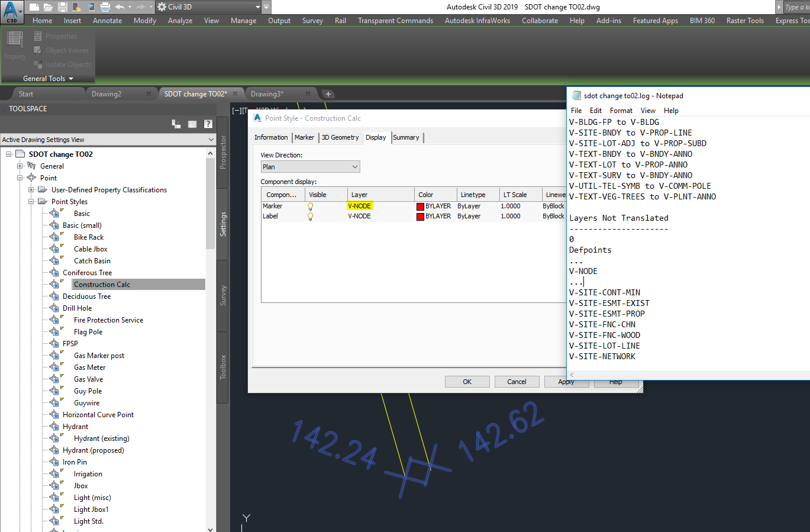This screenshot has width=810, height=532.
Task: Switch to the Summary dialog tab
Action: (406, 137)
